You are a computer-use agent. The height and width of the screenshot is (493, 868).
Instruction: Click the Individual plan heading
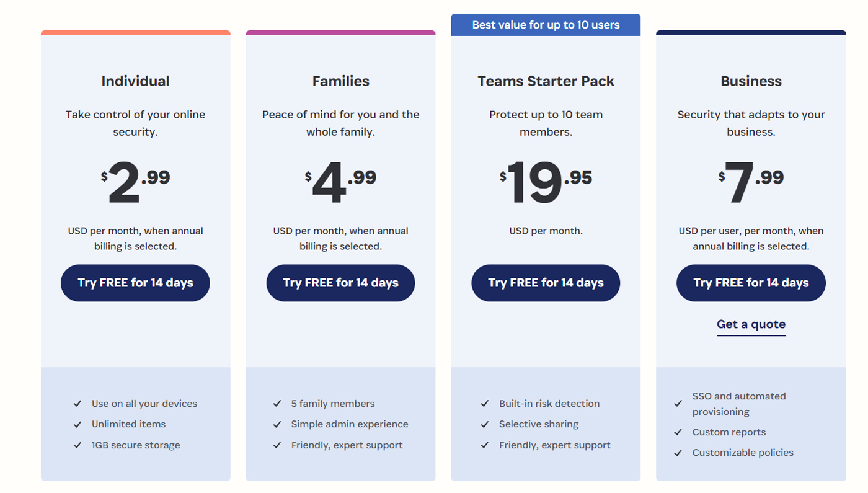click(x=135, y=81)
